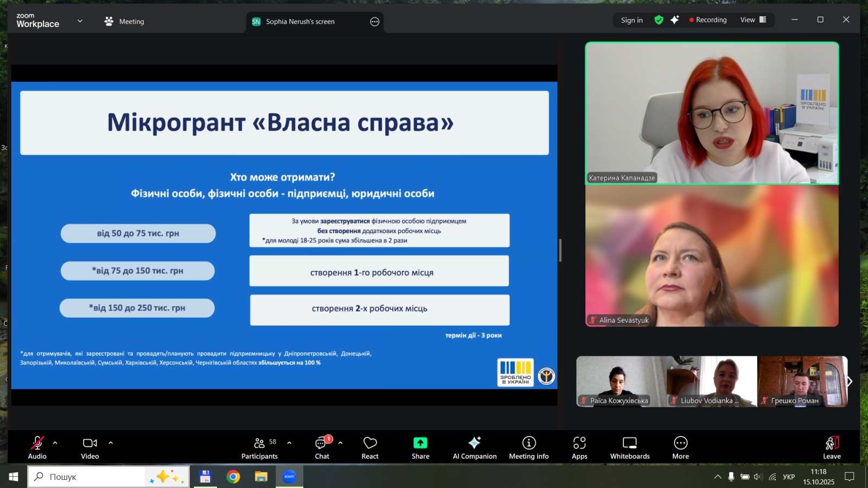Open AI Companion panel

tap(474, 447)
